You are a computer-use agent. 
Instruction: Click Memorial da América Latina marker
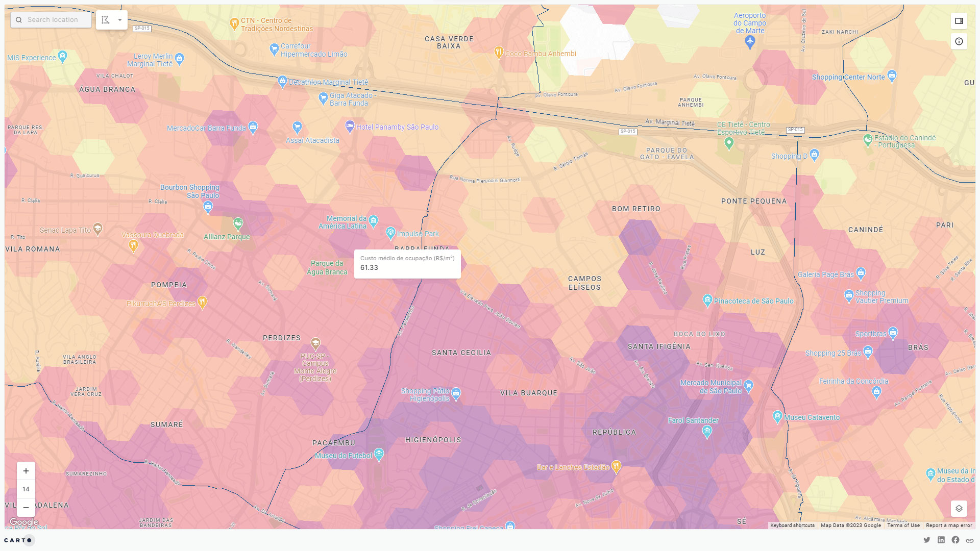click(374, 221)
